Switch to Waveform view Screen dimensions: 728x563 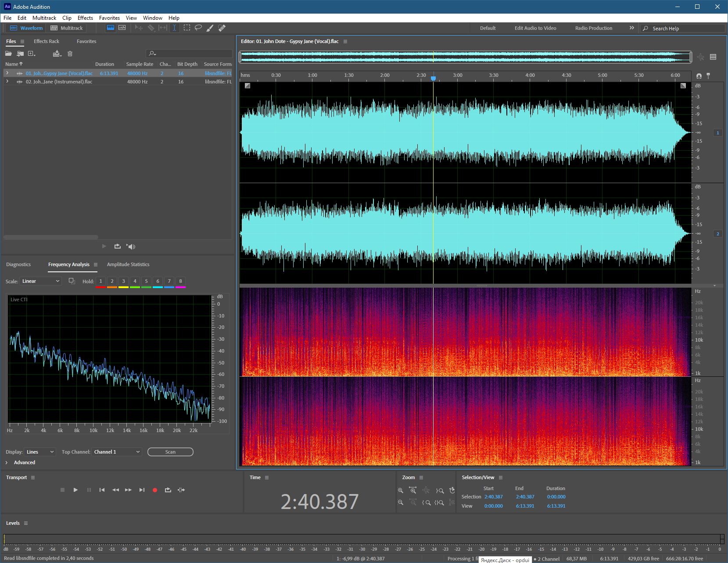click(x=26, y=28)
